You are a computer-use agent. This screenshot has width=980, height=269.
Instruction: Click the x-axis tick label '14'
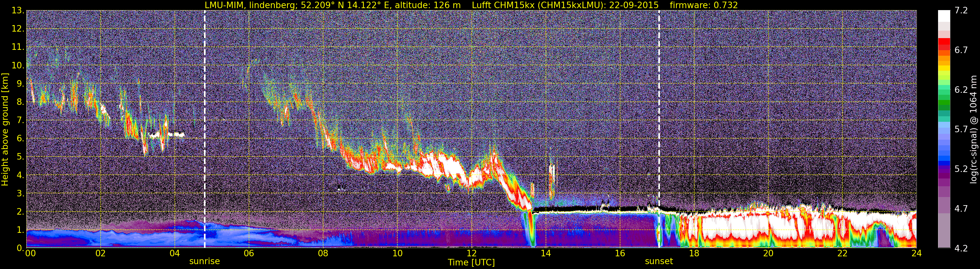pos(545,253)
